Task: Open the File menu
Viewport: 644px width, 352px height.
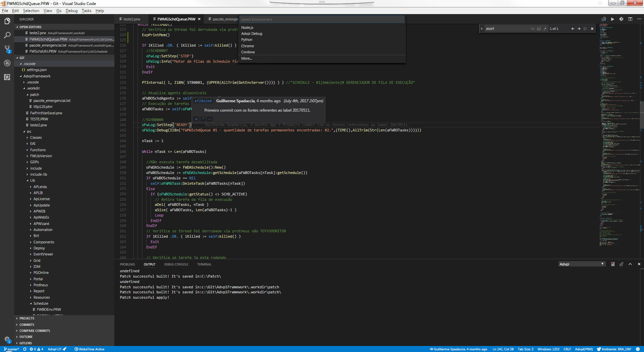Action: pyautogui.click(x=5, y=11)
